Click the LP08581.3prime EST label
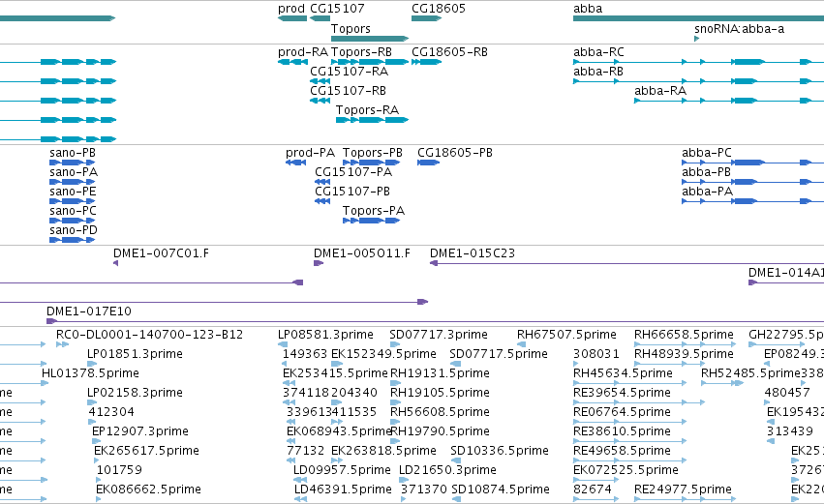Screen dimensions: 824x504 click(x=325, y=336)
